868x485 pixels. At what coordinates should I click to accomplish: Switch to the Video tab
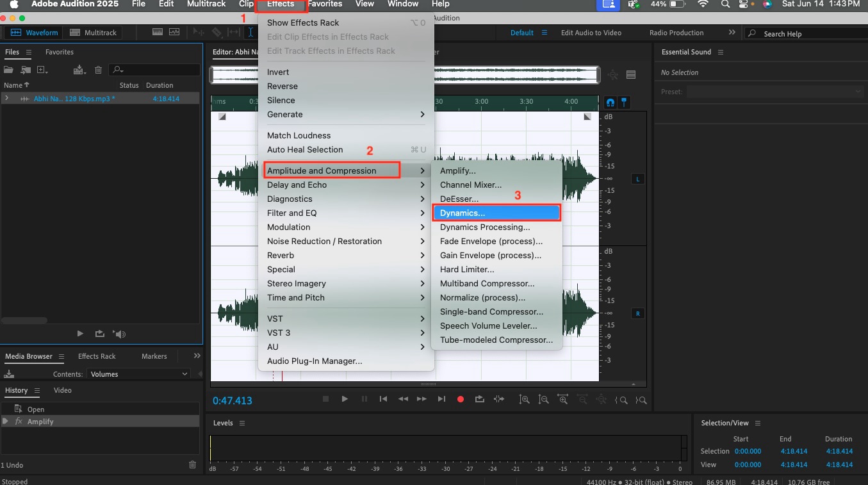63,390
